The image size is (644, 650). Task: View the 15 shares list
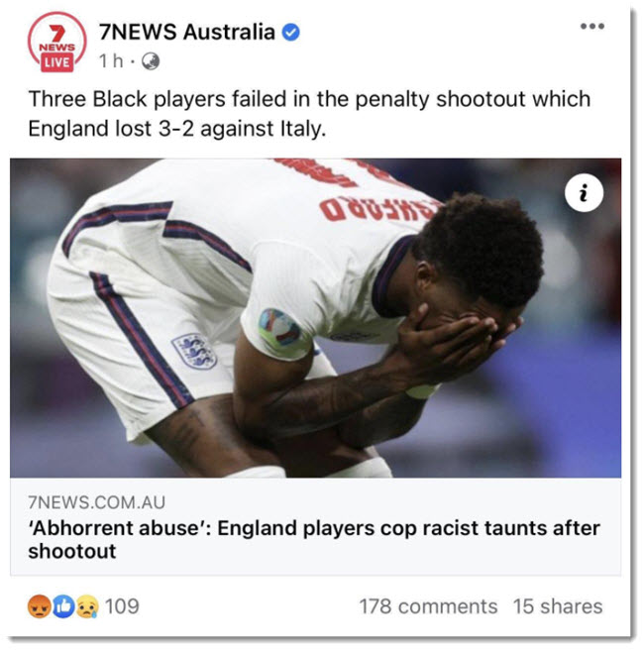pos(558,606)
